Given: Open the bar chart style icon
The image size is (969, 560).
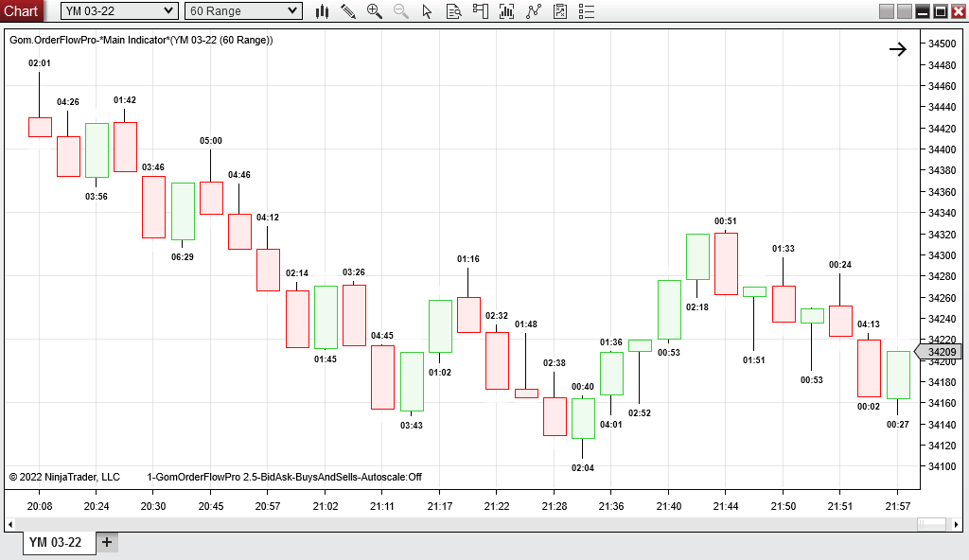Looking at the screenshot, I should pos(322,11).
